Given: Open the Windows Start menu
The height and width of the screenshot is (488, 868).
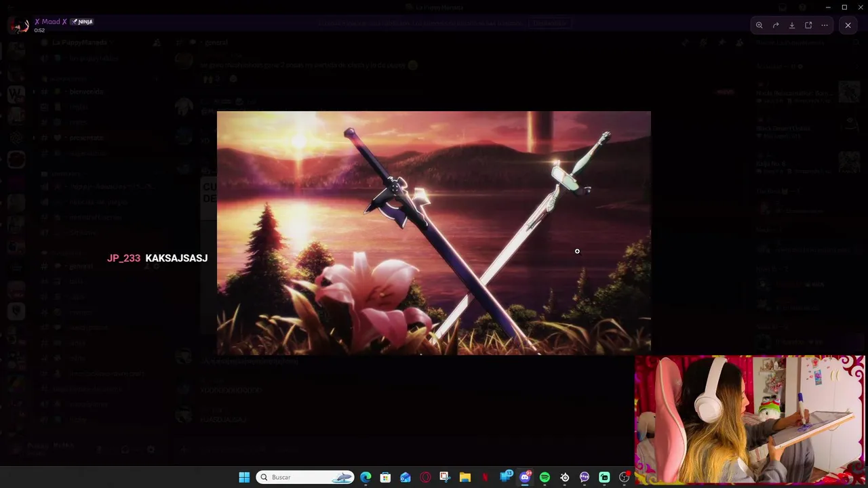Looking at the screenshot, I should tap(244, 477).
